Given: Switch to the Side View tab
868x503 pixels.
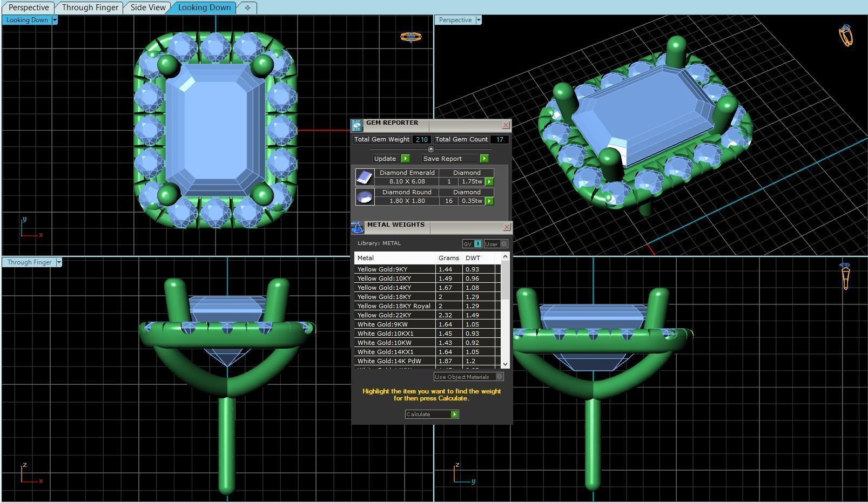Looking at the screenshot, I should [x=147, y=8].
